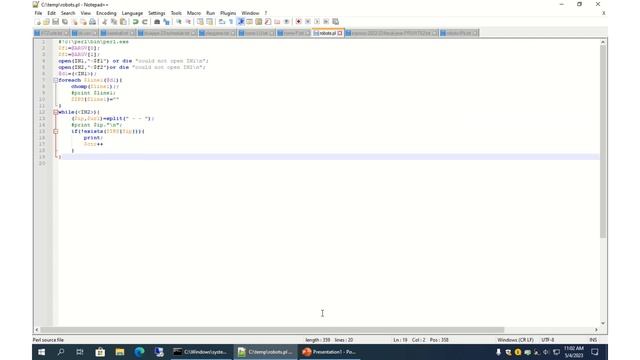Image resolution: width=640 pixels, height=360 pixels.
Task: Toggle INS mode in the status bar
Action: pyautogui.click(x=593, y=340)
